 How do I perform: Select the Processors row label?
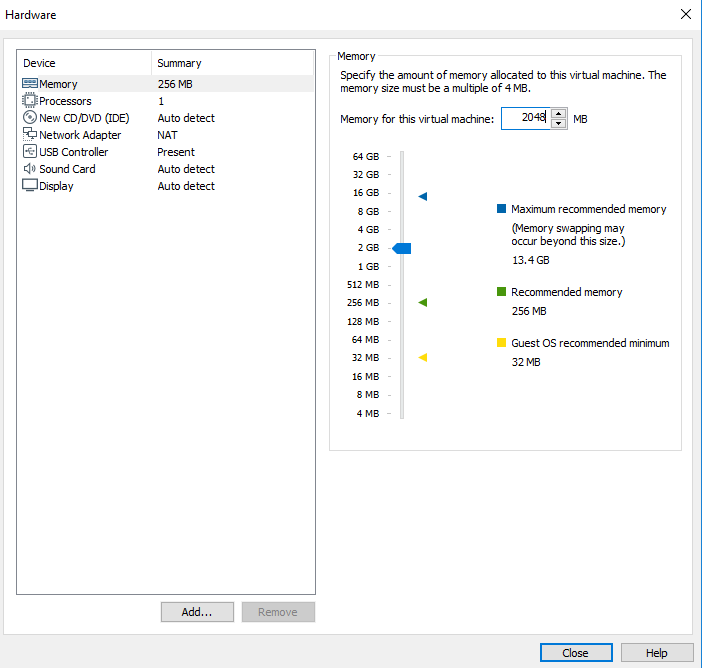click(65, 101)
